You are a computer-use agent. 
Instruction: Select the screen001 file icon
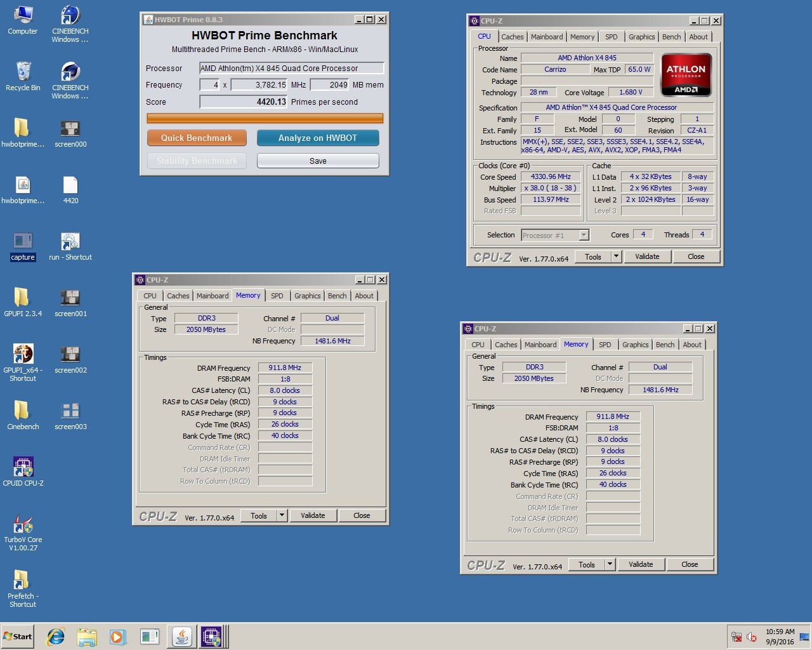point(70,303)
